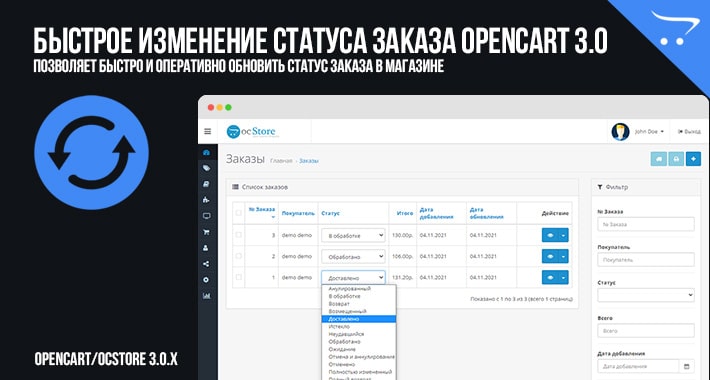710x380 pixels.
Task: Choose Возмещенный in the open status list
Action: tap(359, 312)
